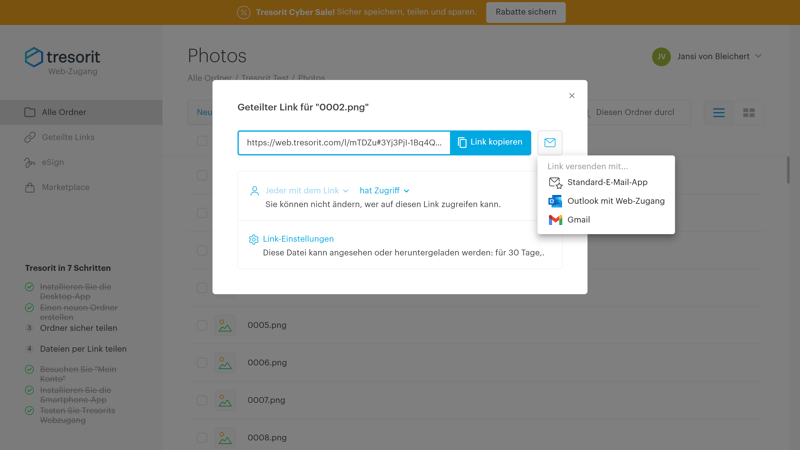Click 'Testen Sie Tresorits Webzugang' step
800x450 pixels.
point(78,415)
